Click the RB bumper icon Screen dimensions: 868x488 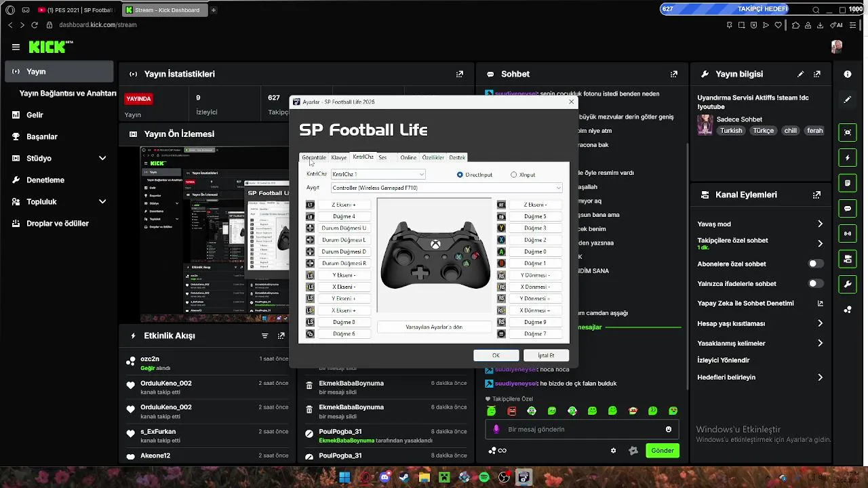pyautogui.click(x=502, y=216)
